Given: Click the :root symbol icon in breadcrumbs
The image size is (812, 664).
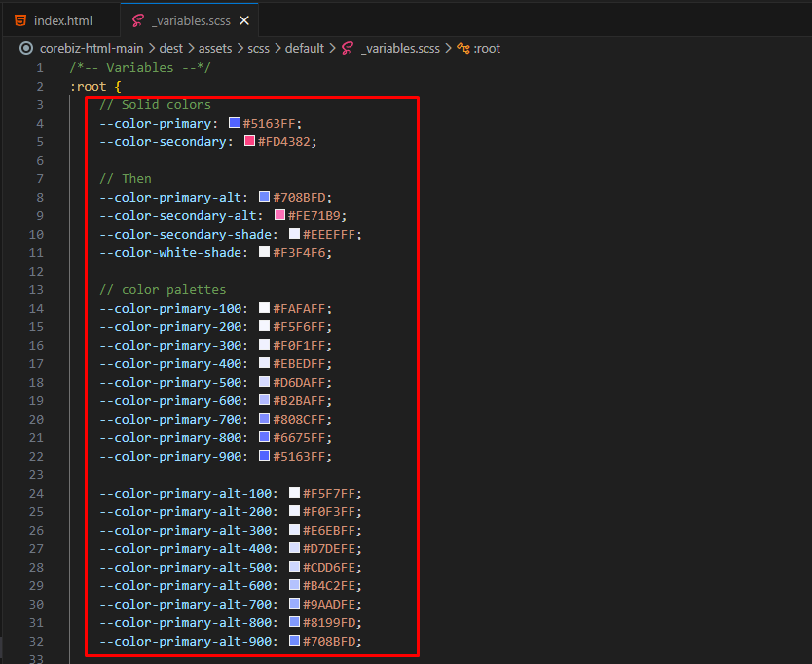Looking at the screenshot, I should [x=463, y=48].
